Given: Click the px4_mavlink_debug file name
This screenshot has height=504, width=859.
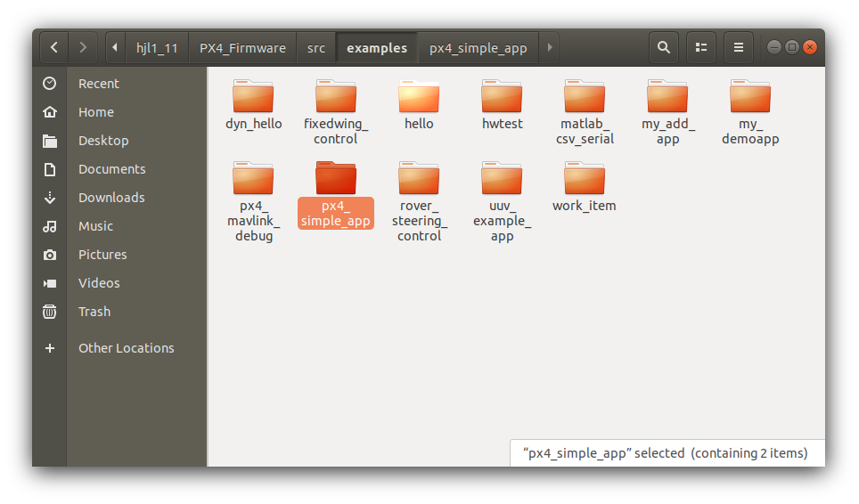Looking at the screenshot, I should [x=254, y=221].
